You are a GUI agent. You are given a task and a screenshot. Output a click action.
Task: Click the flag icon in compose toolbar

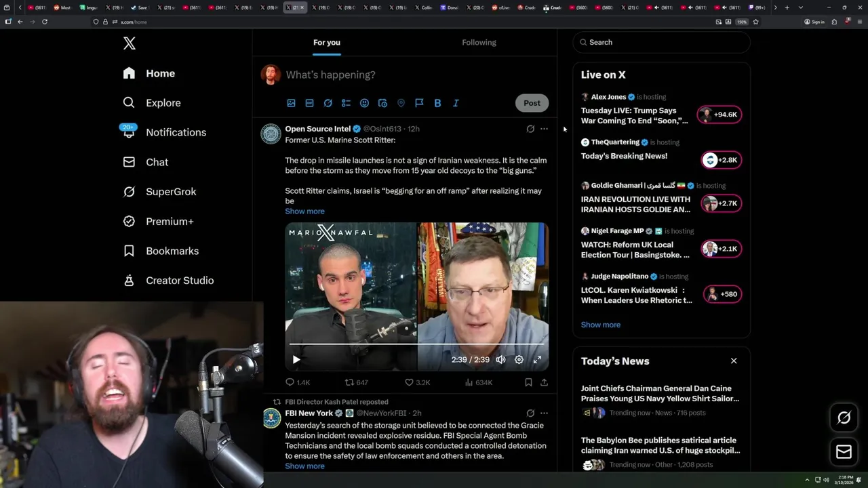click(419, 103)
